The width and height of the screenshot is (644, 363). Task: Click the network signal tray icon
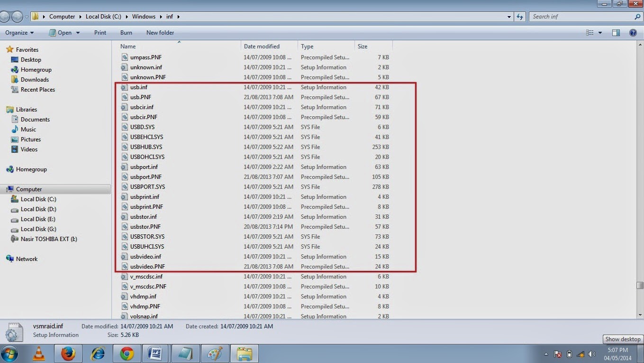pyautogui.click(x=581, y=354)
